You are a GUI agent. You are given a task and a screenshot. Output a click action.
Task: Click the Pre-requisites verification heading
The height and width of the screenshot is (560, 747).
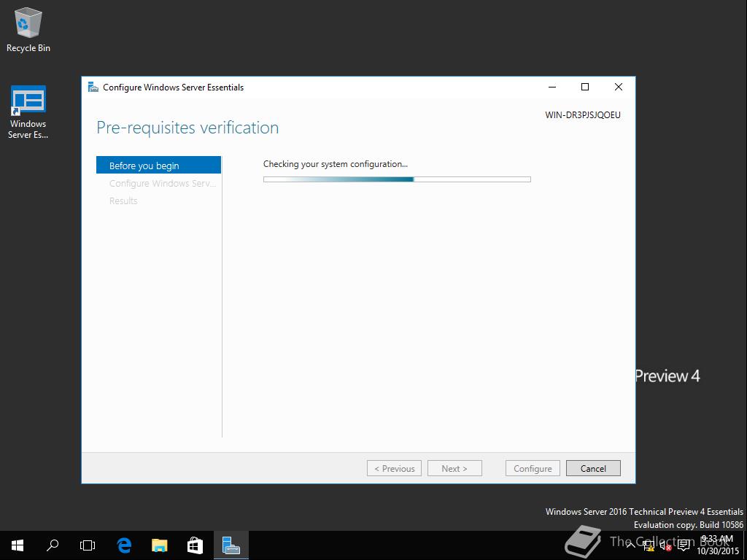[187, 128]
